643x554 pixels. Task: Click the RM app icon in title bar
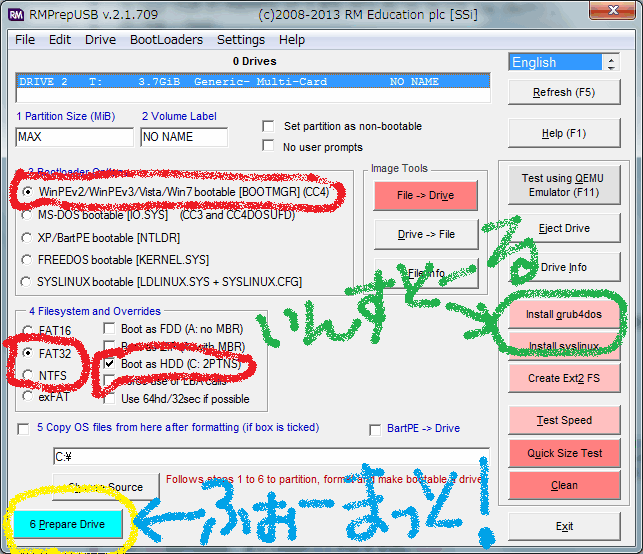point(16,15)
